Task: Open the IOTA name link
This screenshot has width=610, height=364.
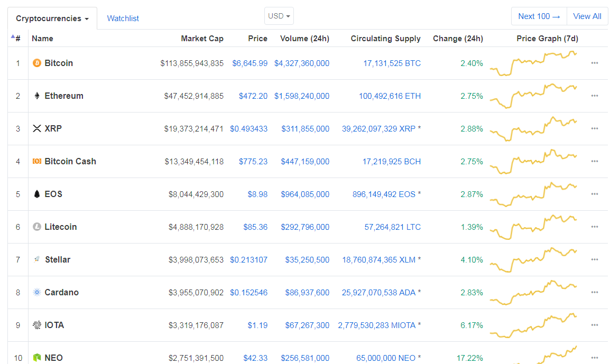Action: pos(54,325)
